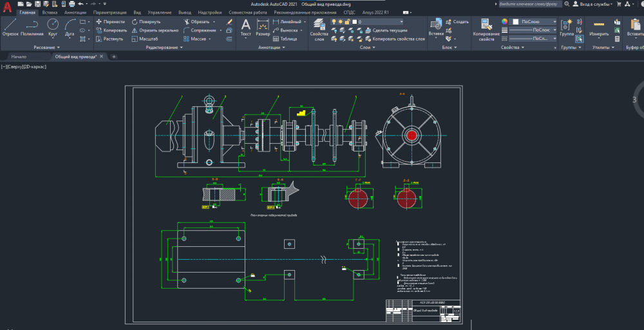Click the Текст (Text) annotation tool

click(x=245, y=25)
